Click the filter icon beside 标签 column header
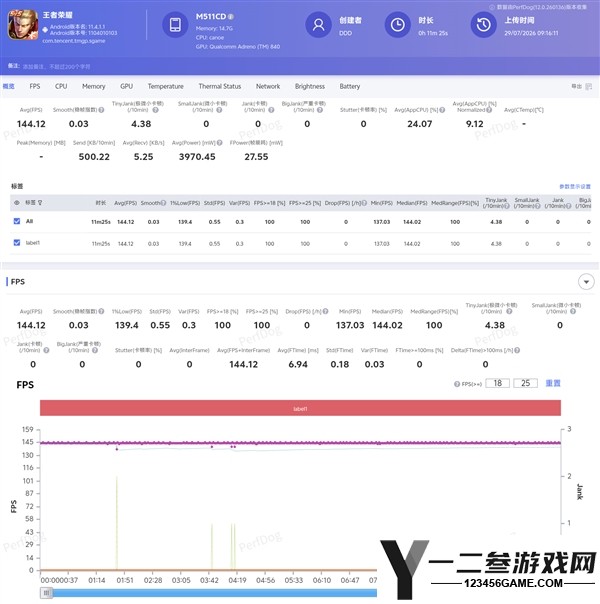 click(40, 203)
